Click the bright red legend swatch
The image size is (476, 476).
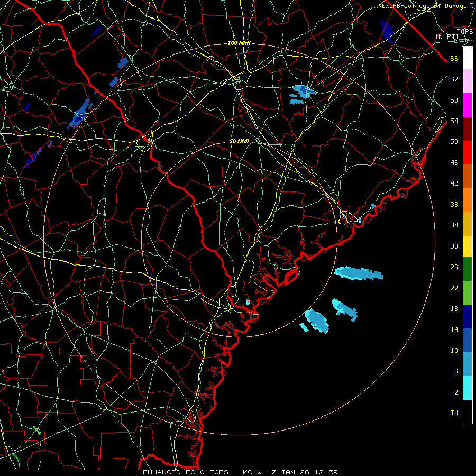[x=467, y=152]
